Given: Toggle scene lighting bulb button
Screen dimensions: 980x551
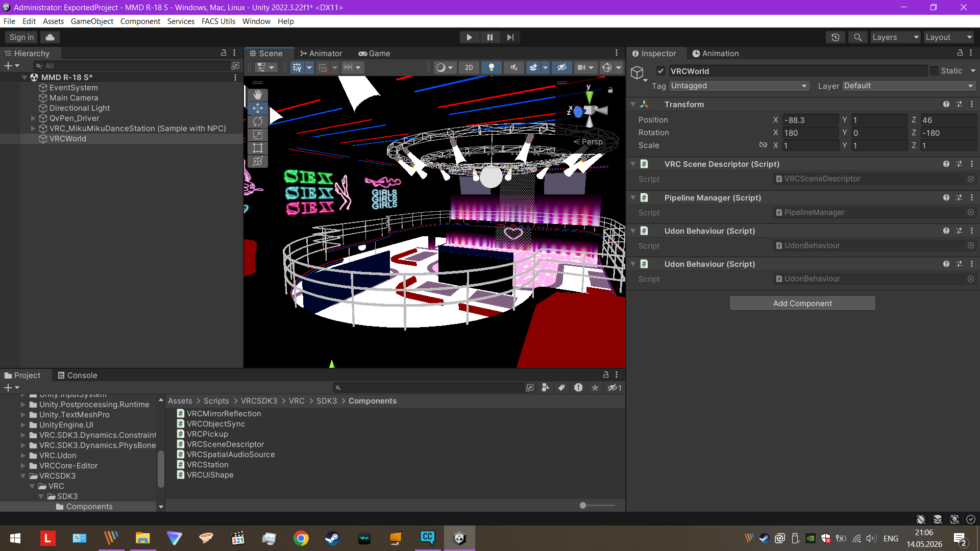Looking at the screenshot, I should pos(492,67).
